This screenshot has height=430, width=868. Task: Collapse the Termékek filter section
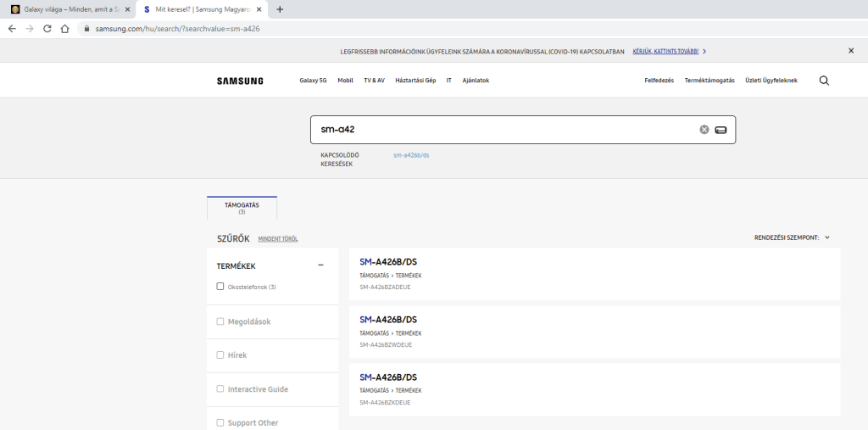pyautogui.click(x=320, y=265)
